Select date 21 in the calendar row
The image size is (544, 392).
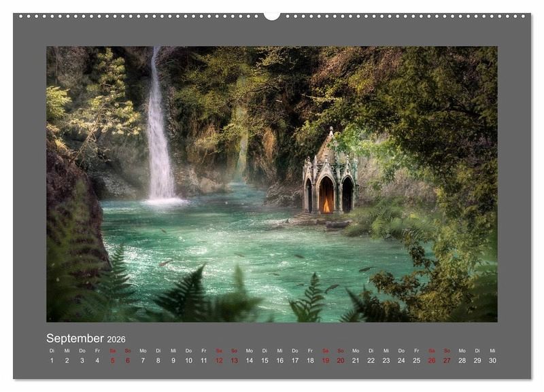point(356,361)
